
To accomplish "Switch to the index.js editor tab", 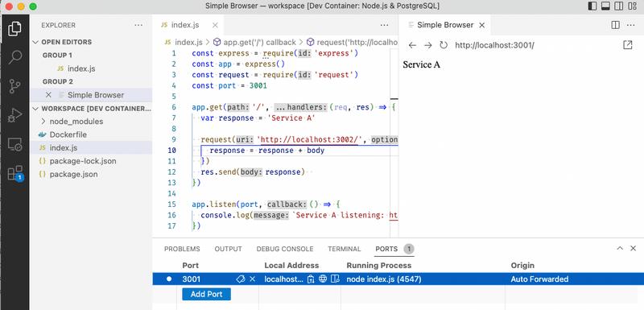I will (185, 25).
